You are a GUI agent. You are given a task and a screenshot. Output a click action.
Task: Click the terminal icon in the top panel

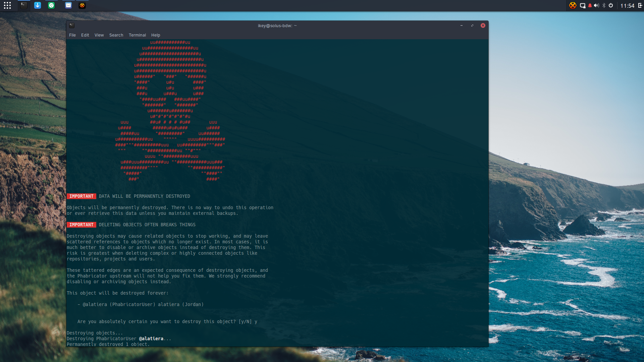click(x=23, y=5)
